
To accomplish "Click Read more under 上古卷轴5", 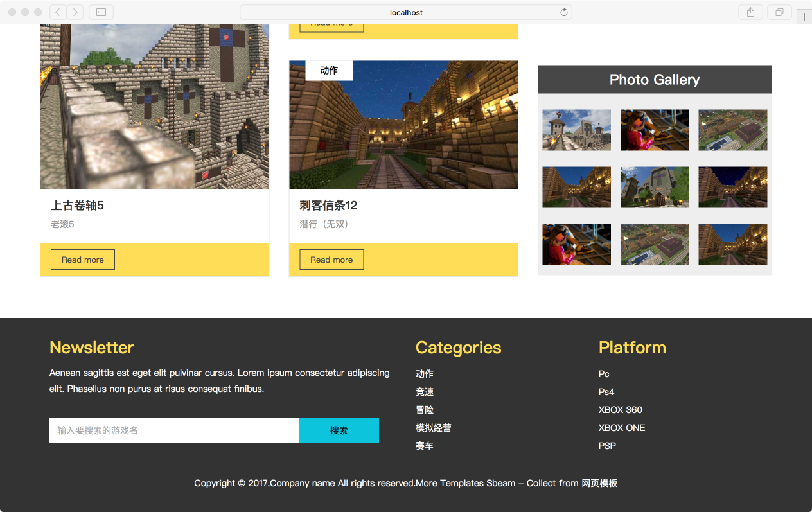I will 83,260.
